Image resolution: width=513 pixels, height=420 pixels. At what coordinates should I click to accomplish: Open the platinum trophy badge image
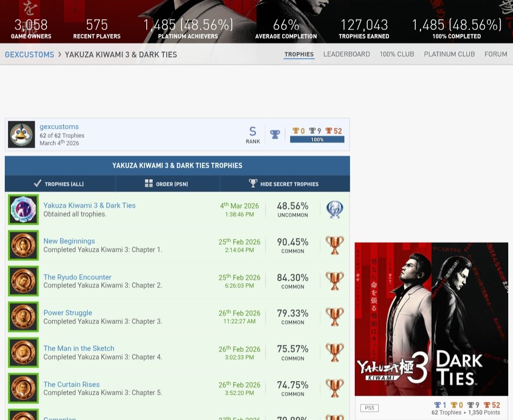(23, 210)
